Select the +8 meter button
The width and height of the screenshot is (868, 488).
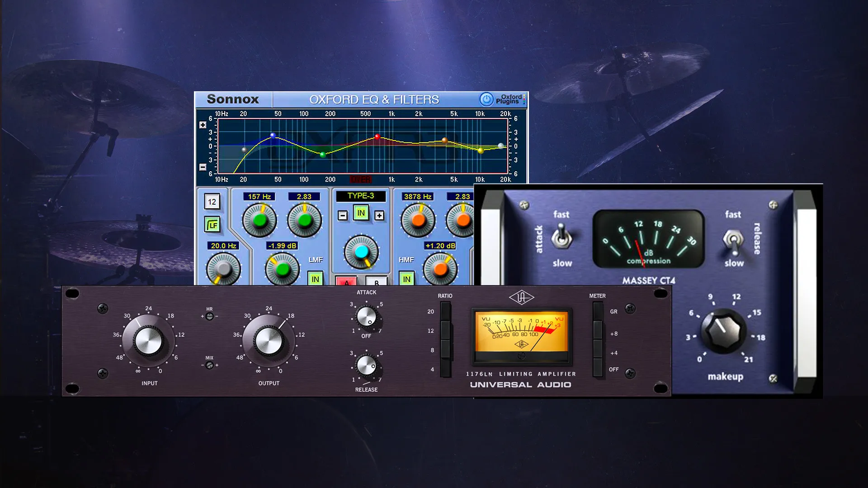(598, 330)
